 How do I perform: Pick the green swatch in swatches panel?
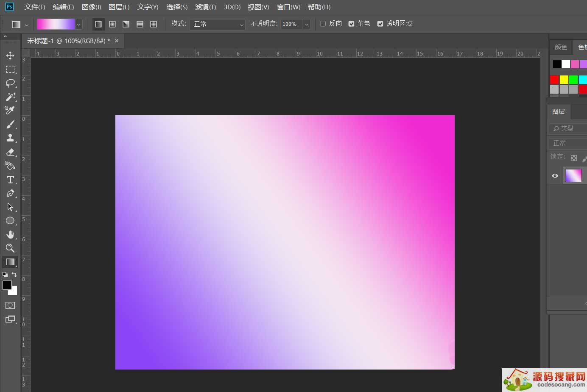[573, 80]
